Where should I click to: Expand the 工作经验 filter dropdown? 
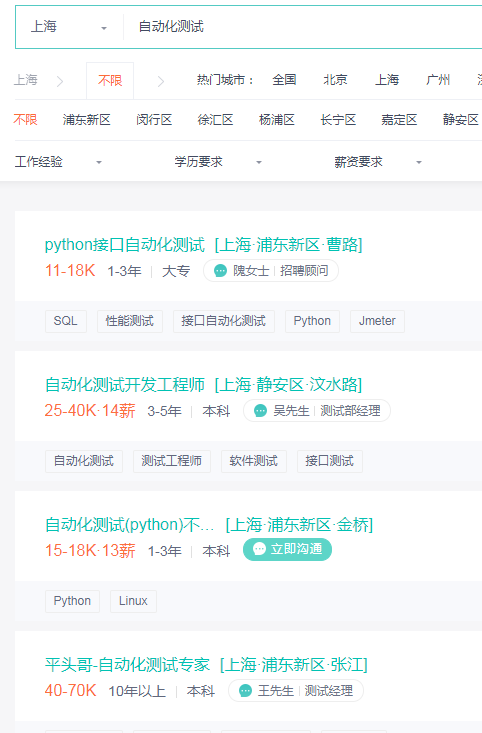tap(58, 162)
